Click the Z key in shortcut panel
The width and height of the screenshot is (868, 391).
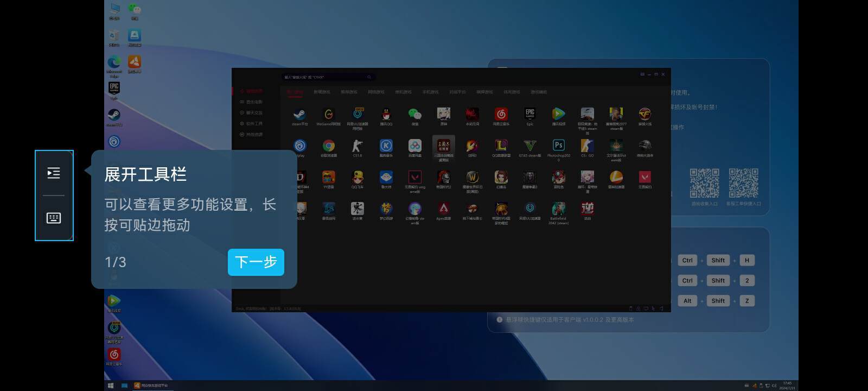747,301
